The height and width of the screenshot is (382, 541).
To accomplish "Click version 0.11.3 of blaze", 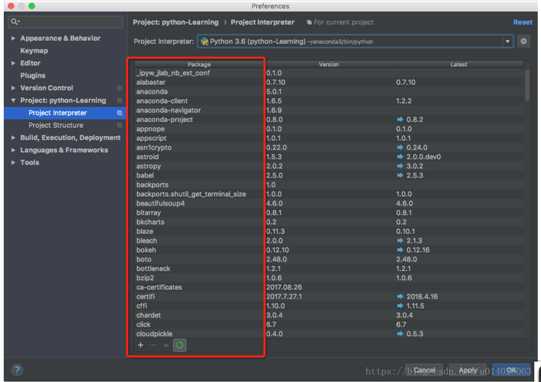I will pyautogui.click(x=275, y=231).
